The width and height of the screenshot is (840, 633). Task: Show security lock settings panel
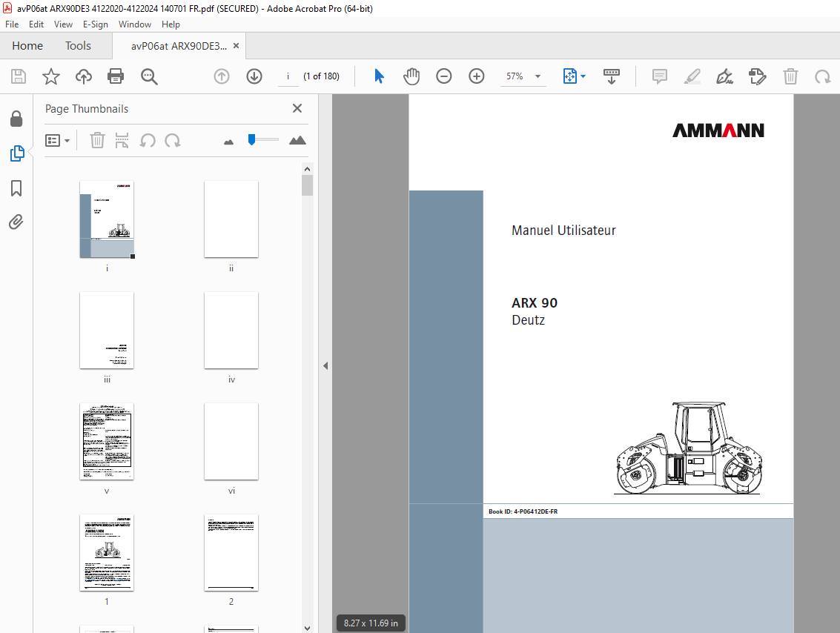16,119
